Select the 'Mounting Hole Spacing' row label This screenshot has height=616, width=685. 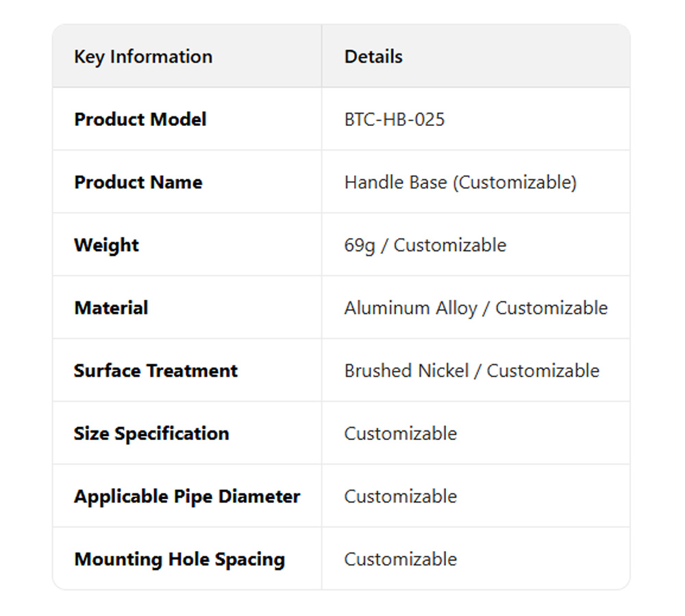click(x=179, y=560)
